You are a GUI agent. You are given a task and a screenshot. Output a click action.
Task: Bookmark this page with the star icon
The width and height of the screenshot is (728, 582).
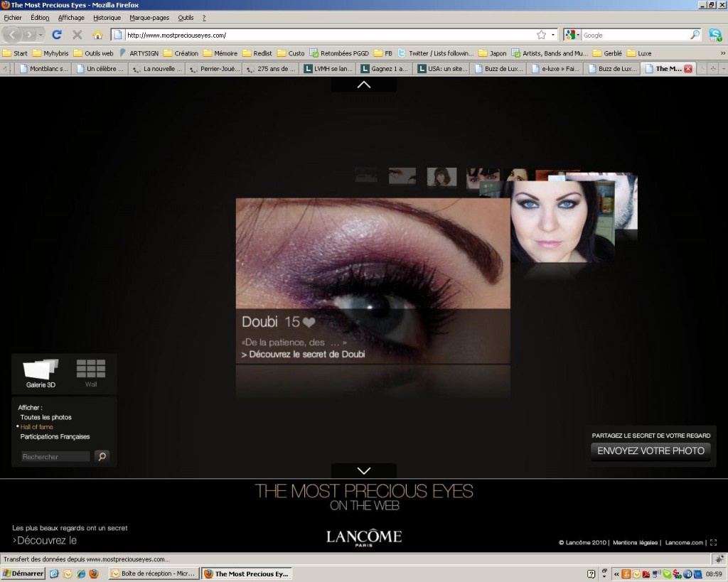pyautogui.click(x=541, y=35)
